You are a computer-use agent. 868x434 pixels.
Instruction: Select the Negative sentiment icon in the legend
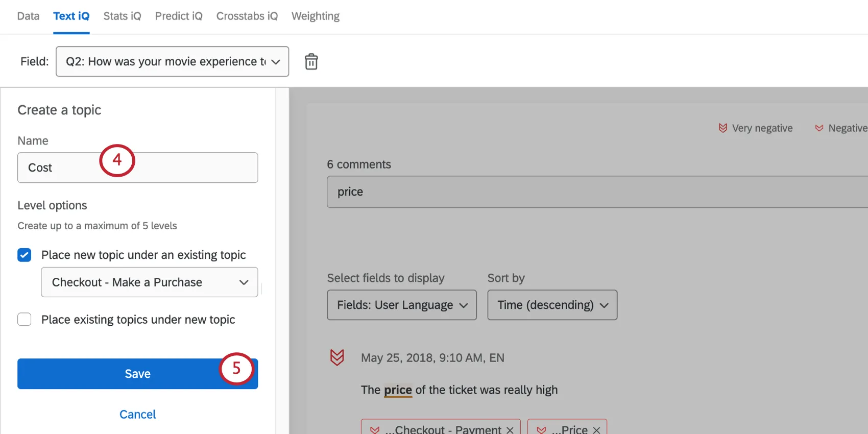(x=820, y=128)
